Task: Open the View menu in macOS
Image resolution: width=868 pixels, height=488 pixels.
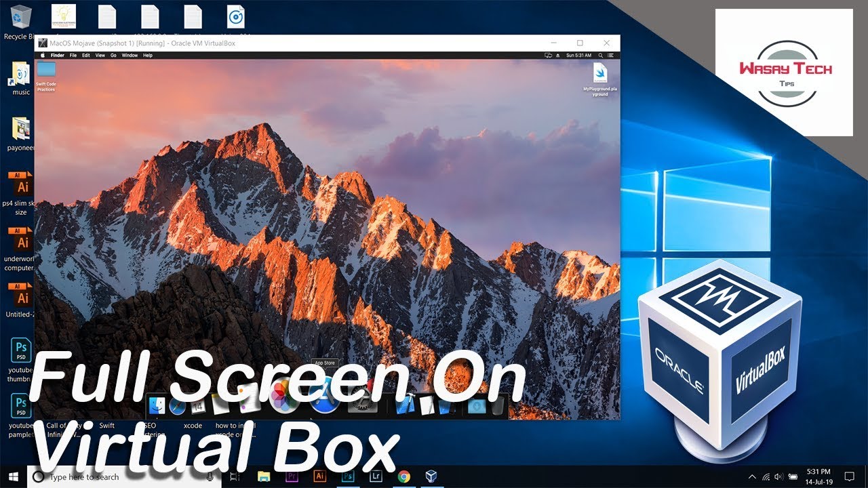Action: coord(100,55)
